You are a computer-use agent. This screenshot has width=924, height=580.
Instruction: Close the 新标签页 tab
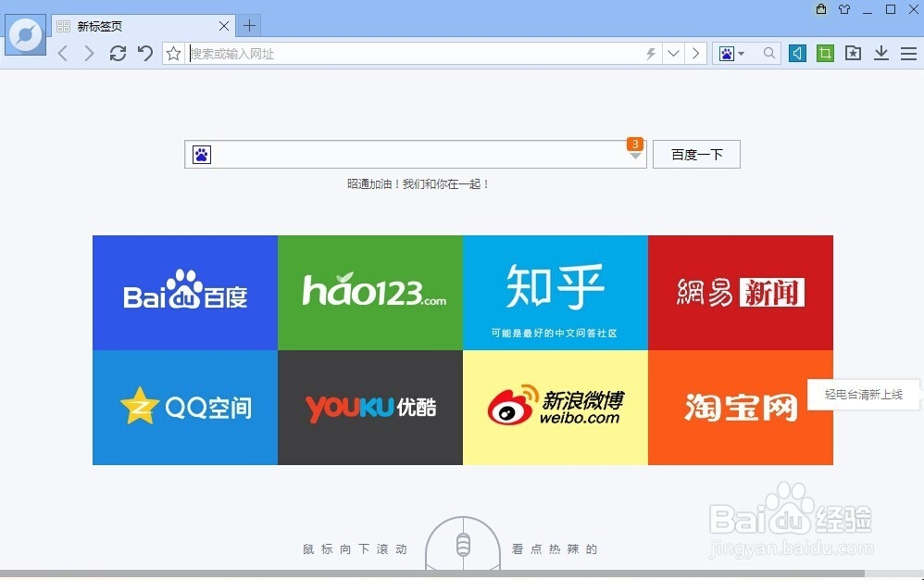(224, 26)
